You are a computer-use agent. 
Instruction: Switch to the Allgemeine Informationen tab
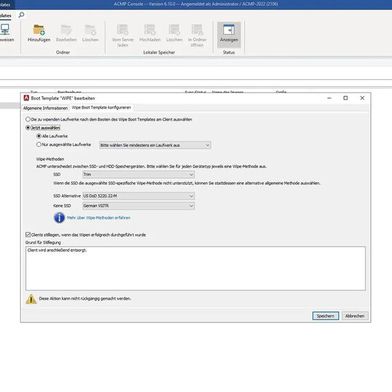(45, 108)
